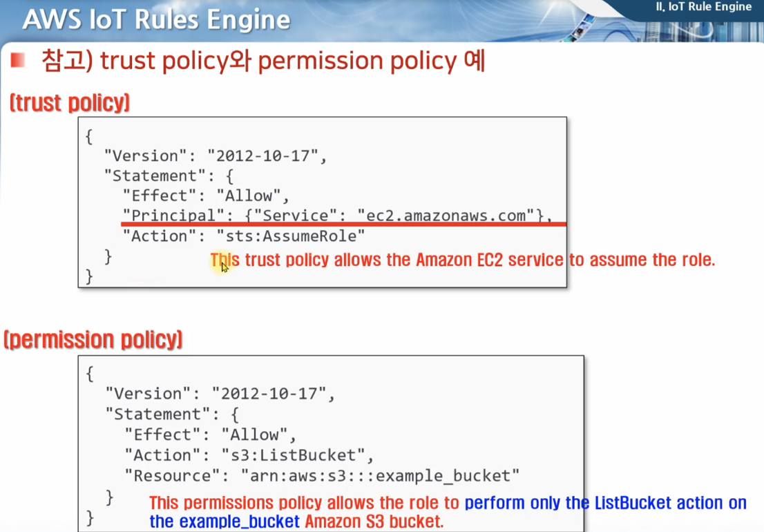Click the 'AWS IoT Rules Engine' slide title
Image resolution: width=764 pixels, height=532 pixels.
coord(156,20)
